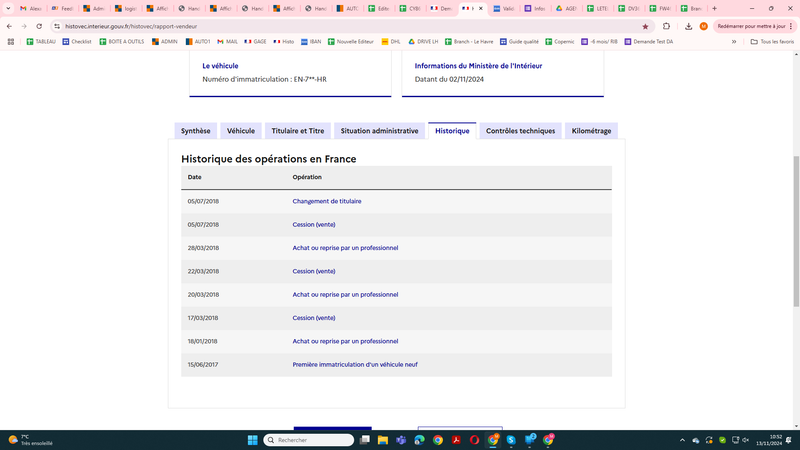800x450 pixels.
Task: Open the Guide qualité bookmark
Action: click(519, 42)
